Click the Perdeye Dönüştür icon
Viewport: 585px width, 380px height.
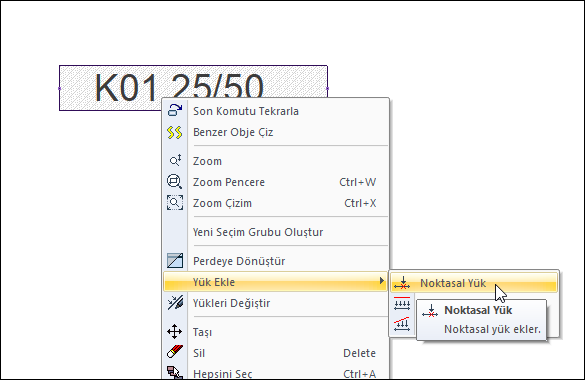point(175,261)
